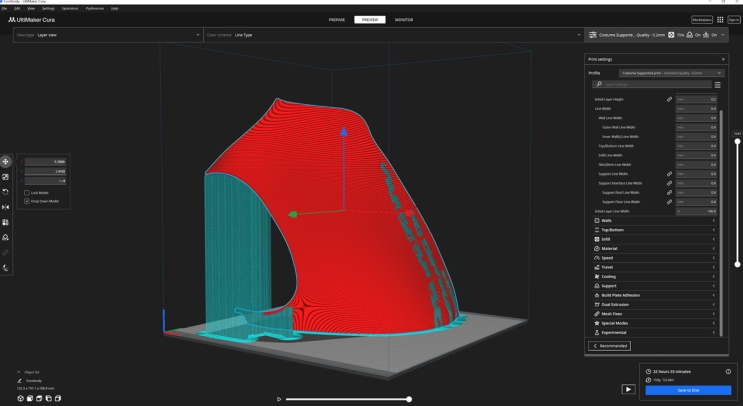This screenshot has height=406, width=743.
Task: Select the Rotate tool
Action: pos(7,191)
